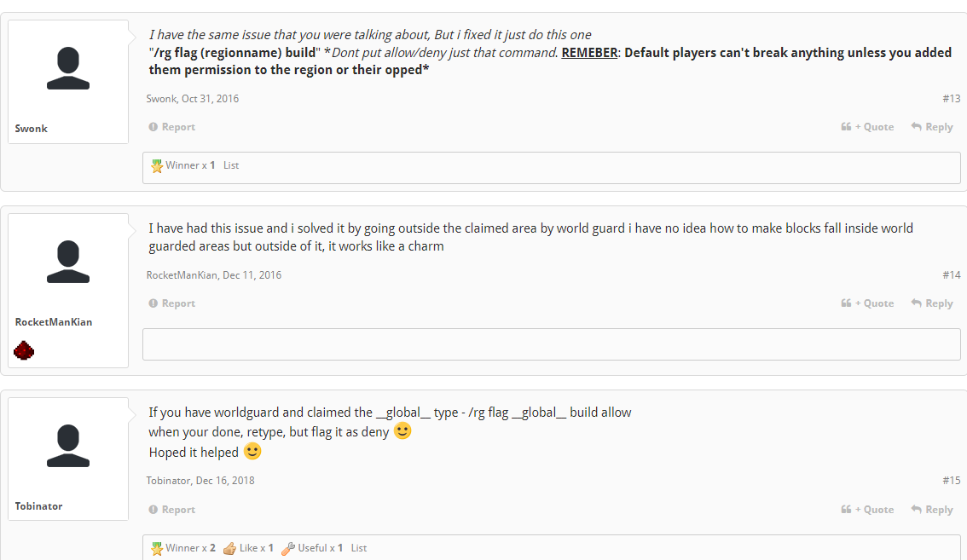The width and height of the screenshot is (967, 560).
Task: Quote Tobinator's post #15
Action: [x=868, y=510]
